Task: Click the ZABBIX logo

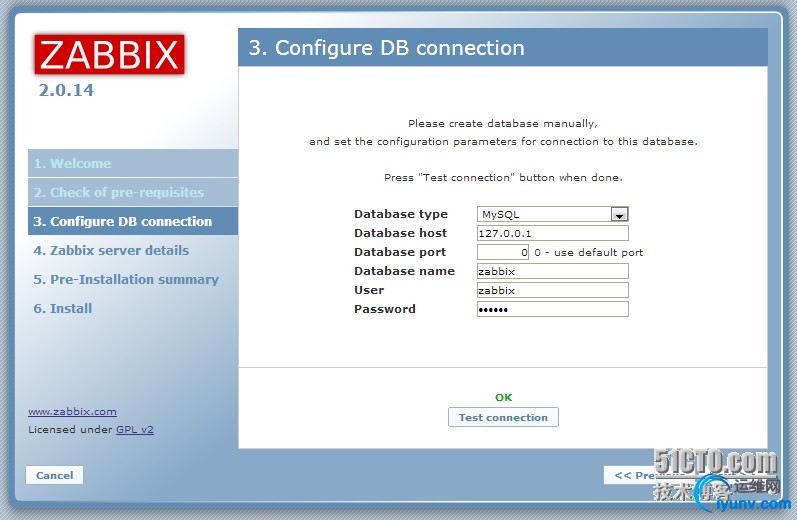Action: pyautogui.click(x=109, y=54)
